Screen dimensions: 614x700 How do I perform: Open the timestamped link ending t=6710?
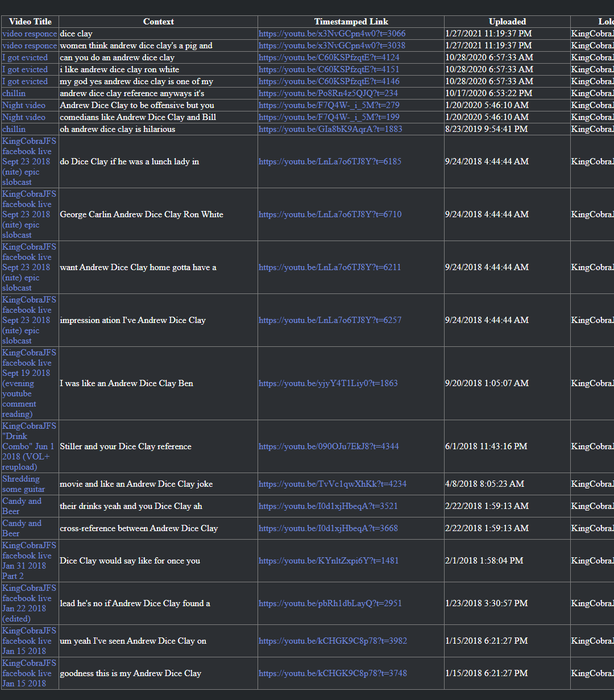pos(330,214)
